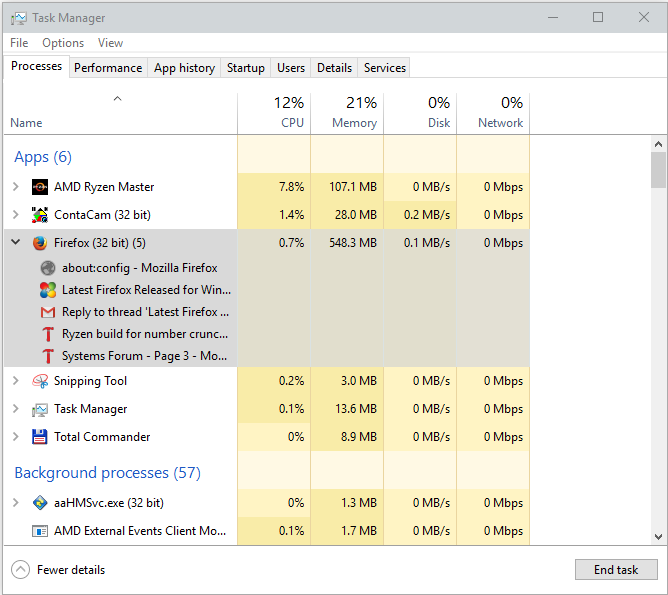Image resolution: width=668 pixels, height=595 pixels.
Task: Select the Processes tab
Action: (37, 66)
